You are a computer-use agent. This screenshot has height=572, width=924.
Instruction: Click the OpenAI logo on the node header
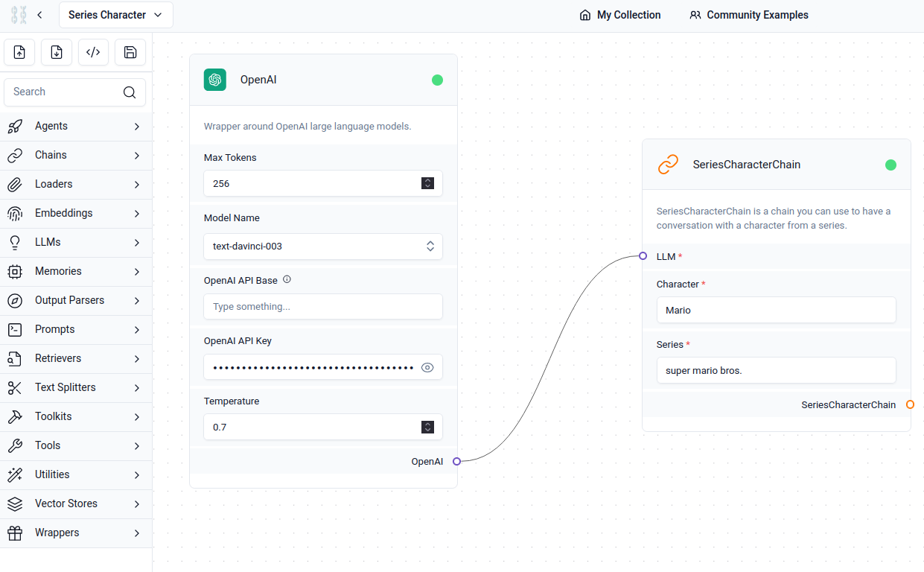(x=214, y=80)
